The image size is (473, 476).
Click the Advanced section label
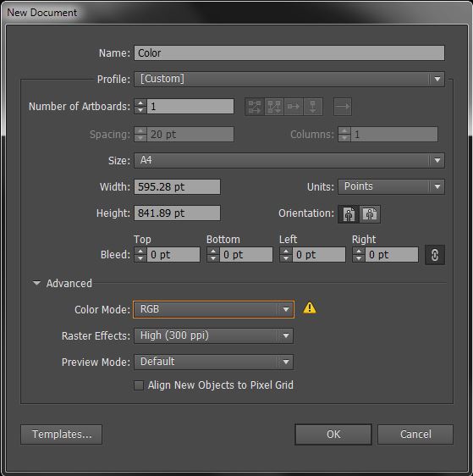tap(69, 283)
